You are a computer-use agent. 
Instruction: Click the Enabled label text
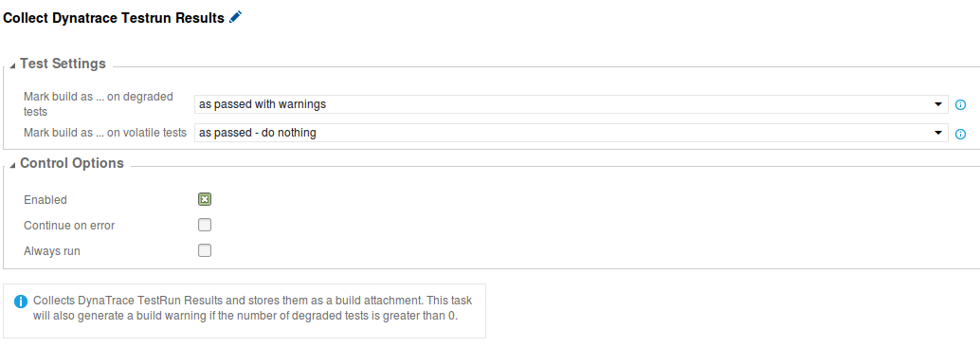[x=45, y=200]
